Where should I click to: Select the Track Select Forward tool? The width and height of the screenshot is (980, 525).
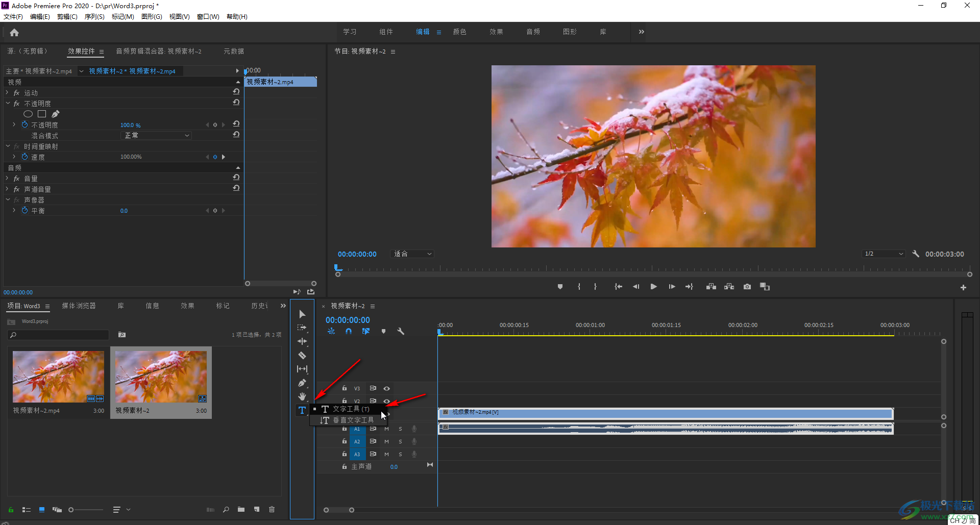pyautogui.click(x=302, y=328)
